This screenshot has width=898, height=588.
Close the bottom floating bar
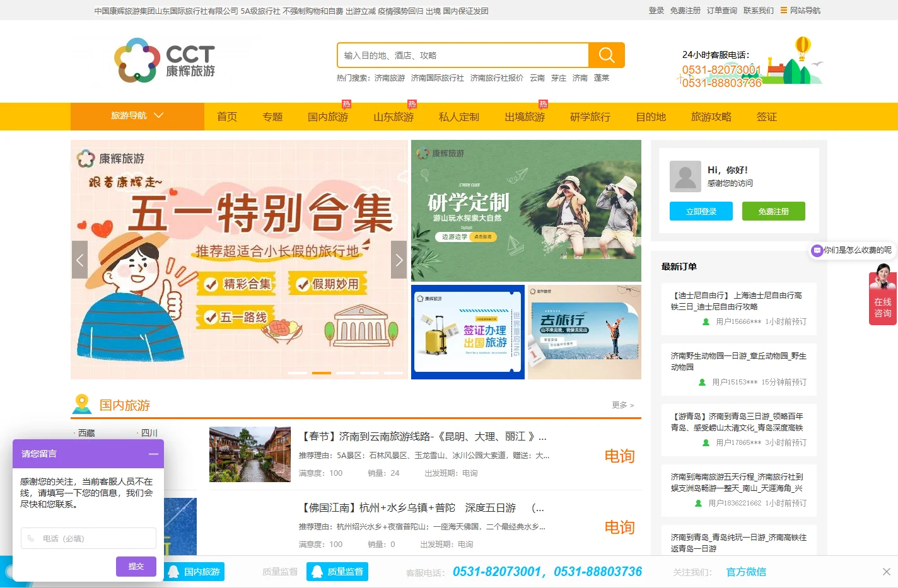[886, 572]
